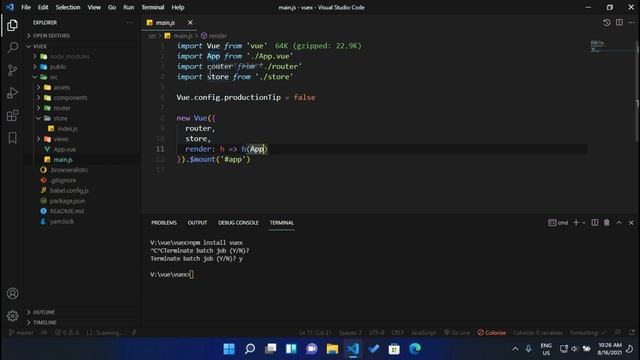This screenshot has width=640, height=360.
Task: Open the Source Control view
Action: pyautogui.click(x=12, y=70)
